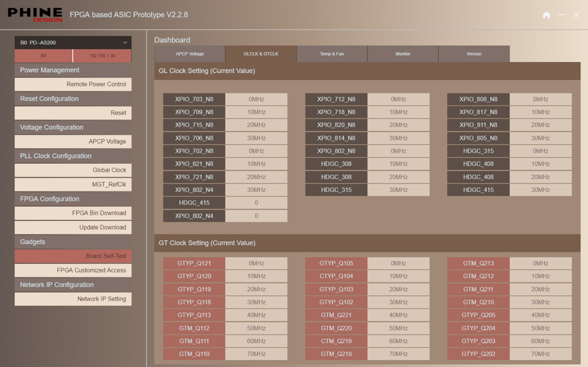Select the GTYP_Q119 label
Viewport: 588px width, 367px height.
click(x=194, y=290)
